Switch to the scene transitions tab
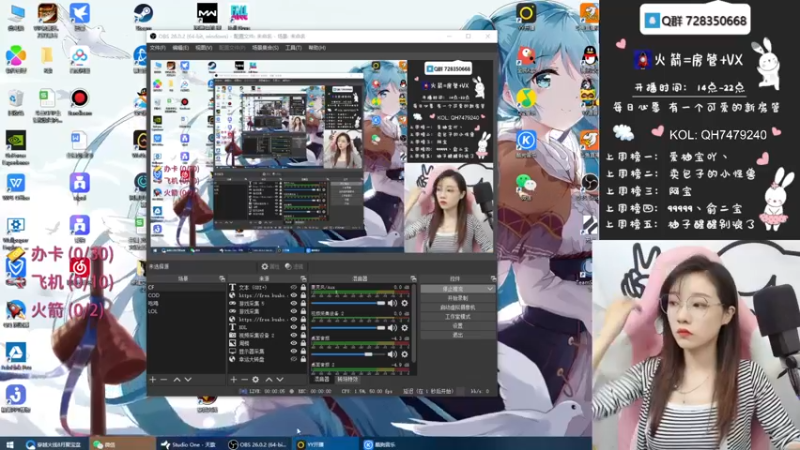This screenshot has height=450, width=800. click(x=347, y=380)
